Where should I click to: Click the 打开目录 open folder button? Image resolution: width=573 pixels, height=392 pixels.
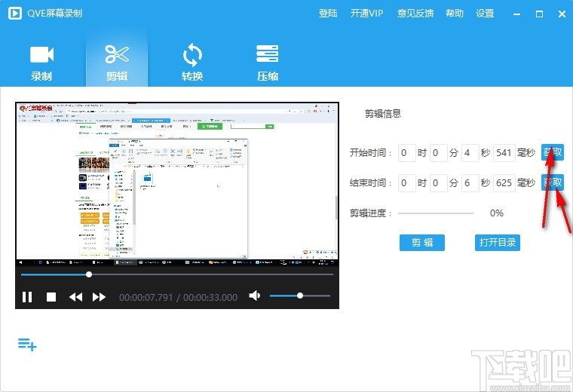pos(498,243)
